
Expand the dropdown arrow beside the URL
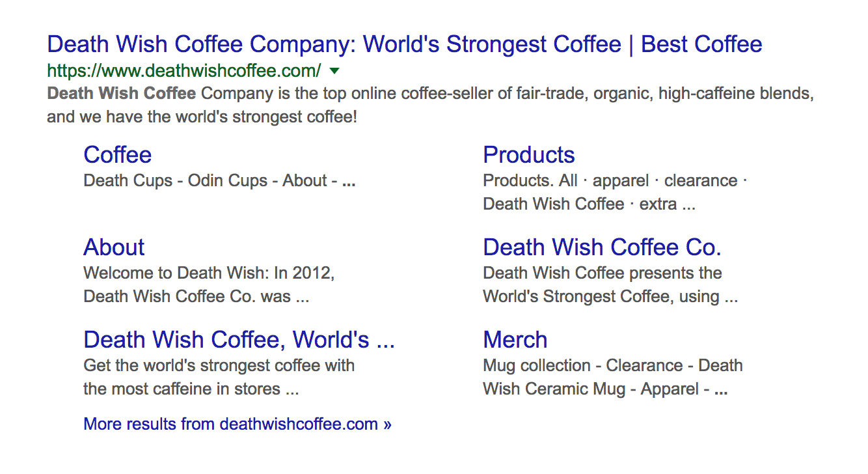pos(334,70)
